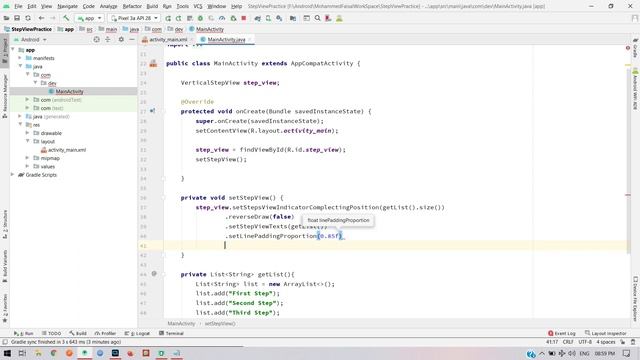640x360 pixels.
Task: Click the red error indicator atop scrollbar
Action: pos(628,48)
